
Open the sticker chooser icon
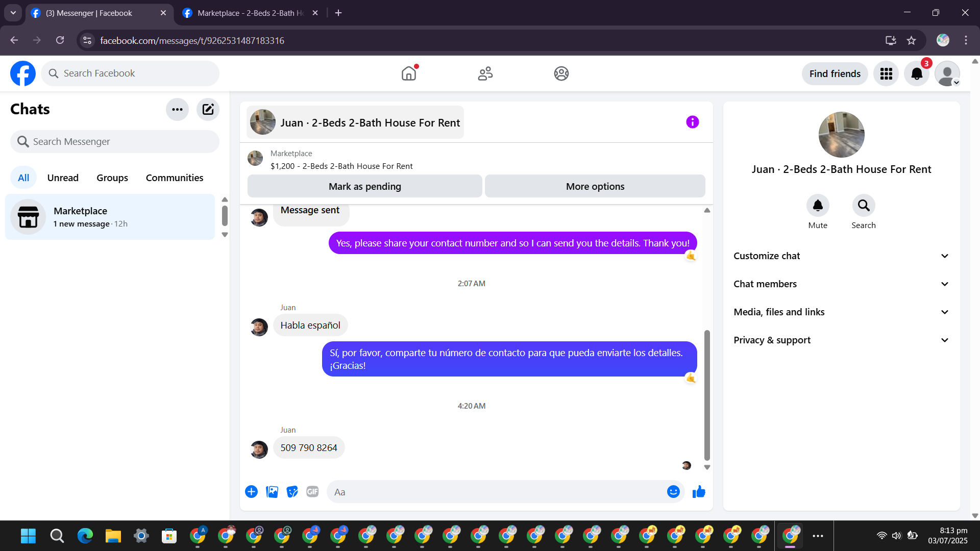(292, 492)
